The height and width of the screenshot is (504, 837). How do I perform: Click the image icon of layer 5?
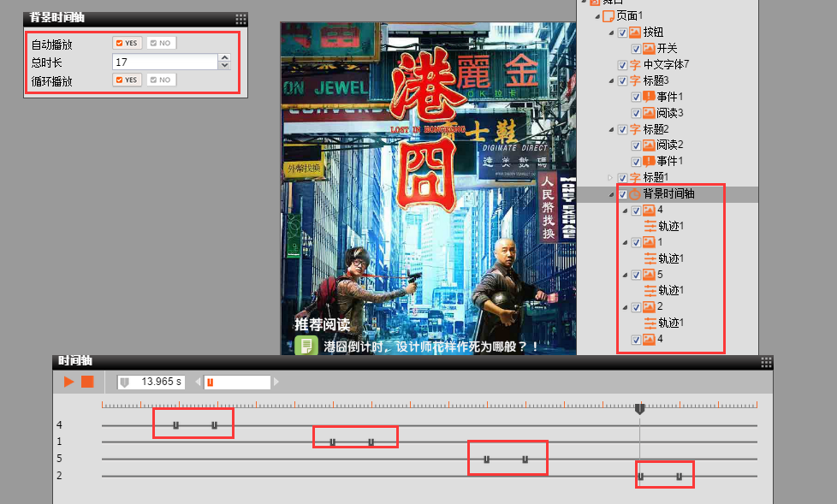coord(649,275)
